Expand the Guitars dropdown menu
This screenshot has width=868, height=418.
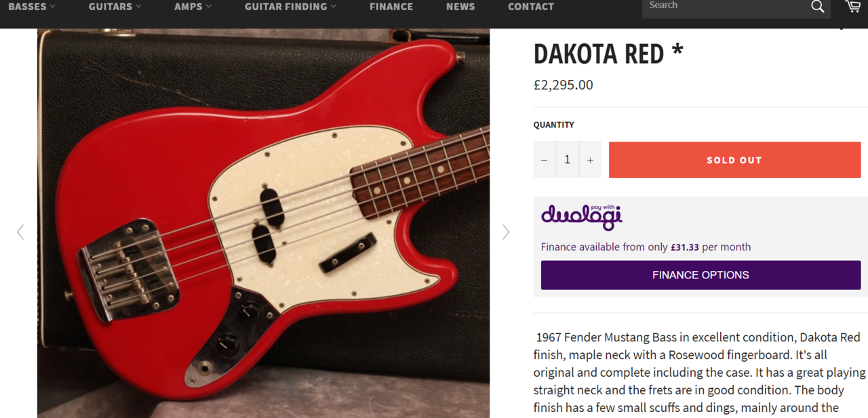pos(115,7)
